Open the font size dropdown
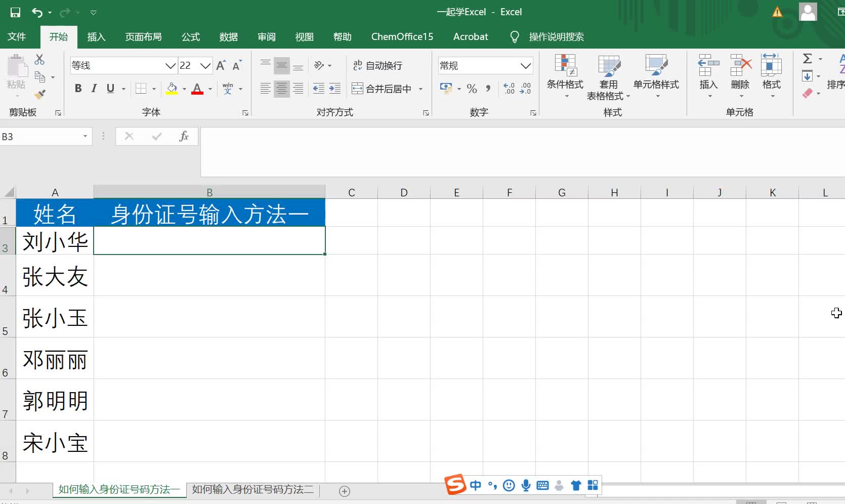The image size is (845, 504). [x=205, y=65]
